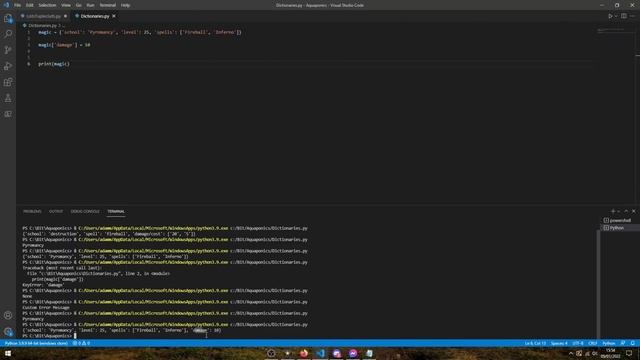Viewport: 640px width, 360px height.
Task: Click the breadcrumb Dictionaries.py file name
Action: tap(42, 25)
